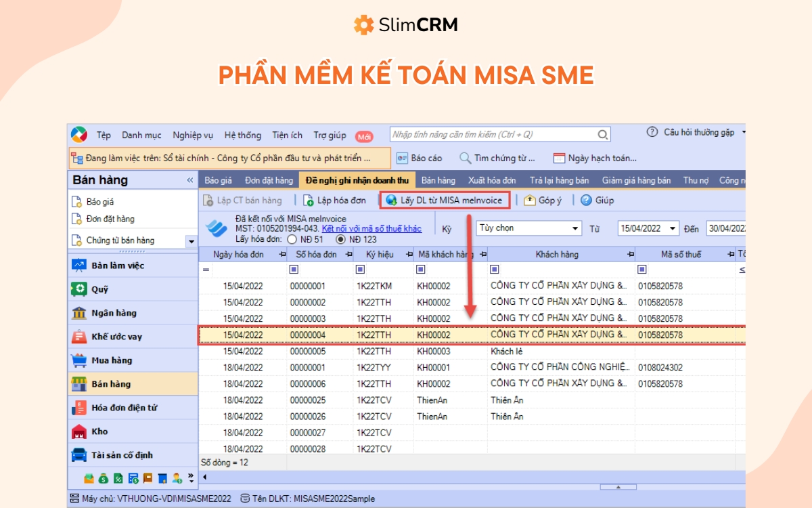Image resolution: width=812 pixels, height=508 pixels.
Task: Open the Câu hỏi thường gặp dropdown arrow
Action: pos(744,132)
